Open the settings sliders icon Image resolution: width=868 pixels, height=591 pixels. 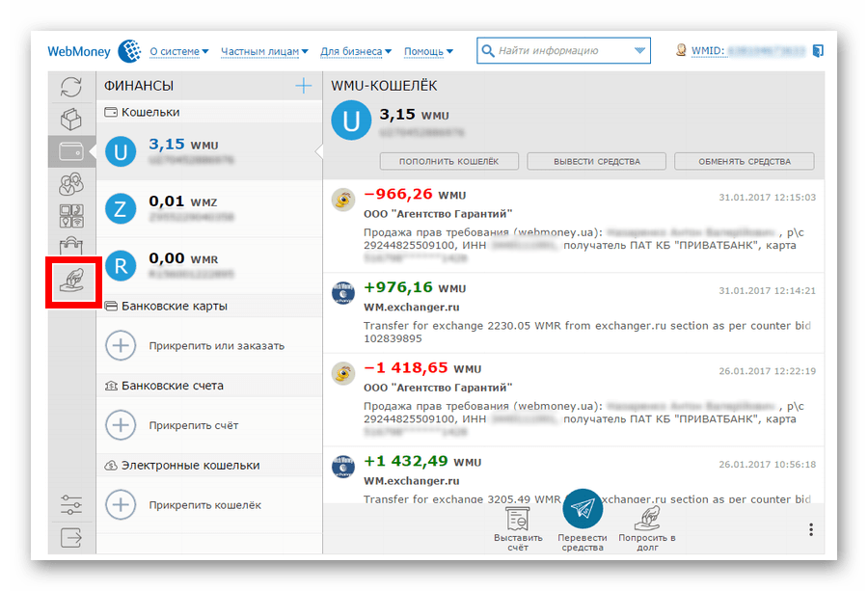(71, 505)
